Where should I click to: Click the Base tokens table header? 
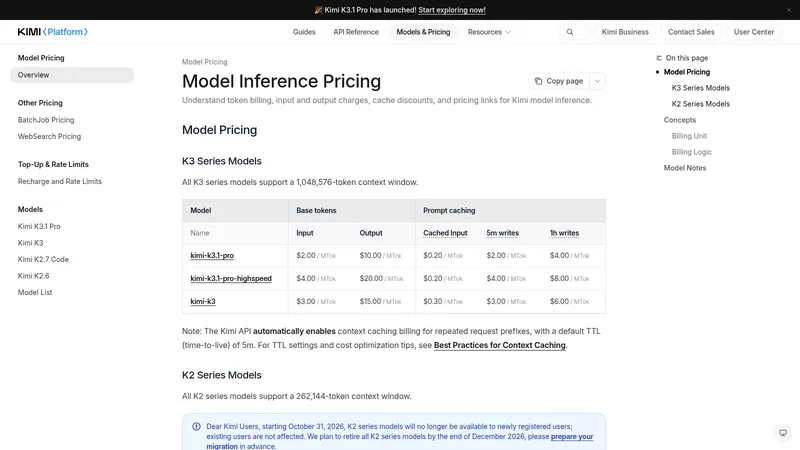(316, 210)
